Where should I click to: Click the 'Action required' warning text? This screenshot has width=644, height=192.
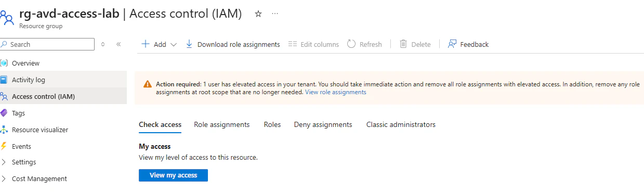coord(178,84)
